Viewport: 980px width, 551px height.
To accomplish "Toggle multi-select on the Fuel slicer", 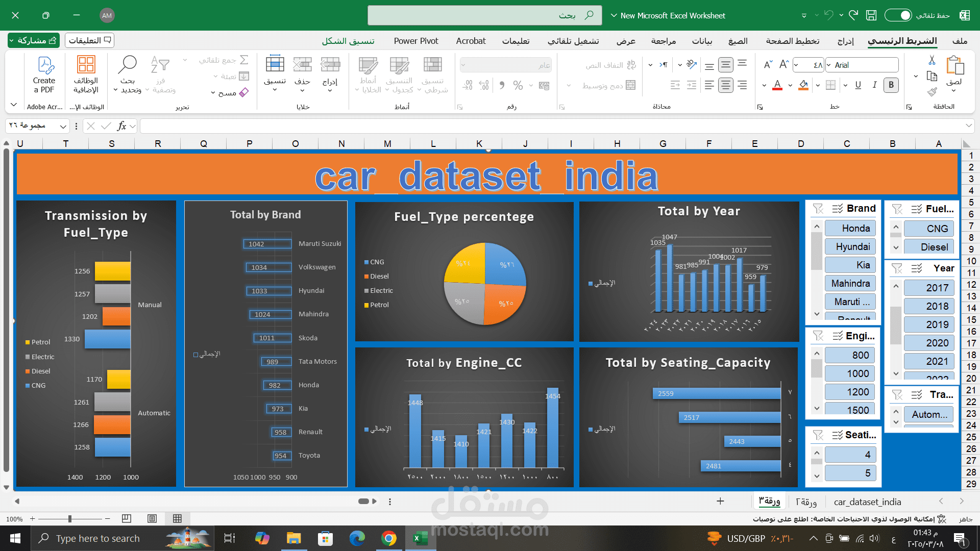I will coord(917,209).
